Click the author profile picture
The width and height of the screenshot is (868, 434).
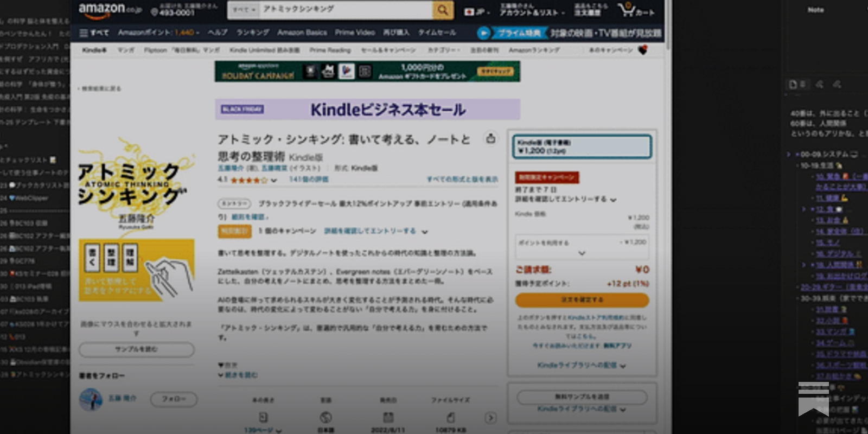91,400
